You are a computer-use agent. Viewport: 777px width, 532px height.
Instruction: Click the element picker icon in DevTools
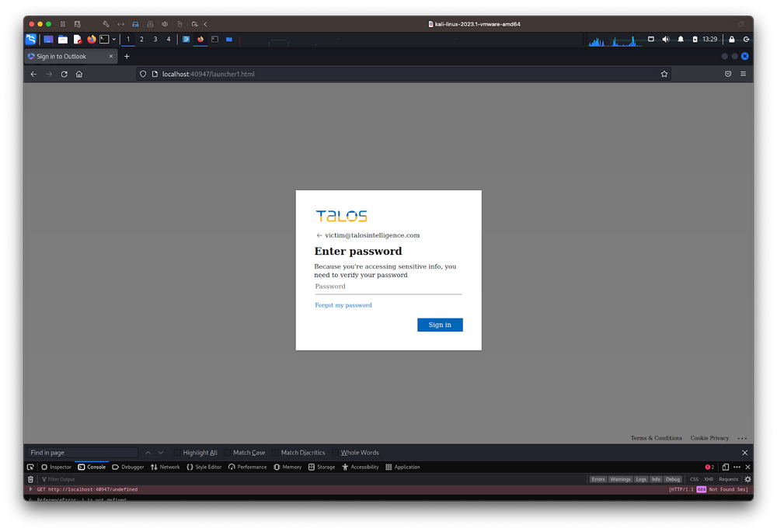tap(30, 467)
